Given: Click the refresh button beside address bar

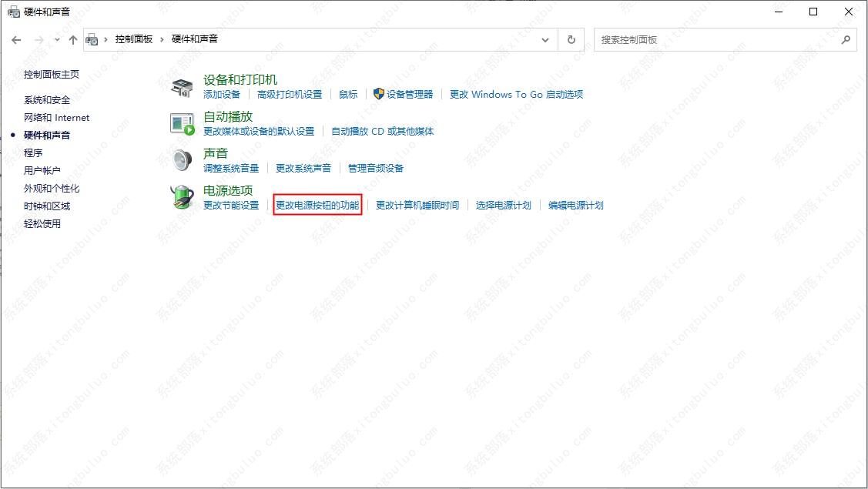Looking at the screenshot, I should pyautogui.click(x=571, y=39).
